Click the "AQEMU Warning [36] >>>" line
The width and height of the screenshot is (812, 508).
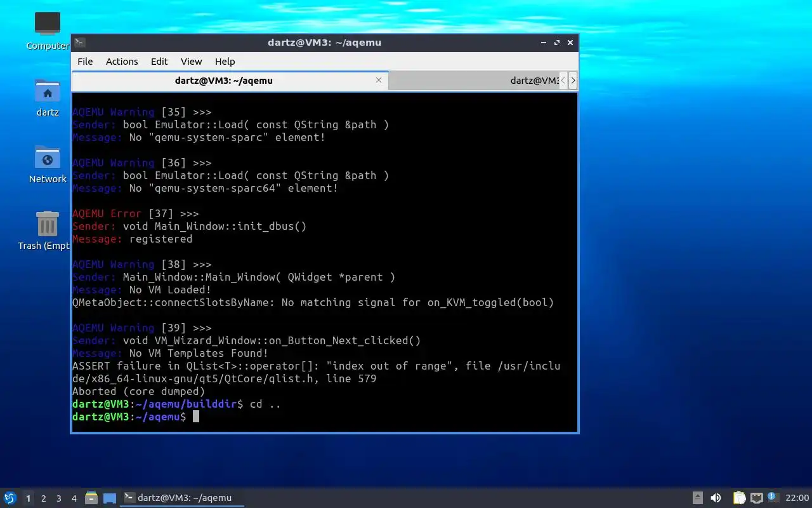[x=142, y=163]
